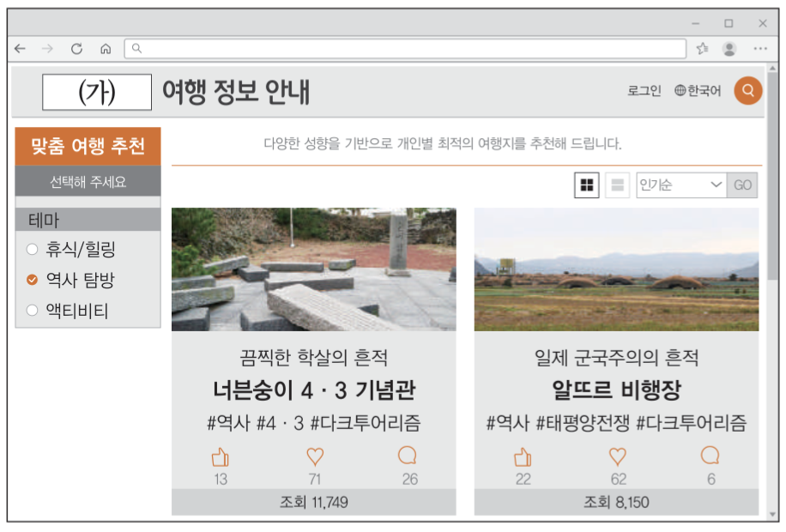Screen dimensions: 786x532
Task: Open the 알뜨르 비행장 photo thumbnail
Action: pyautogui.click(x=616, y=269)
